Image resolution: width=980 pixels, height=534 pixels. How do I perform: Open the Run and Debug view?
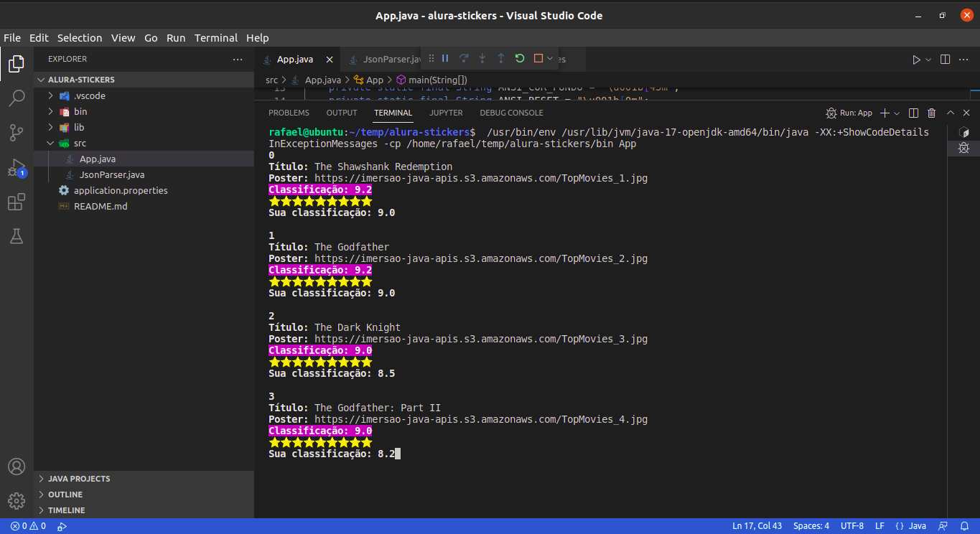[x=17, y=167]
